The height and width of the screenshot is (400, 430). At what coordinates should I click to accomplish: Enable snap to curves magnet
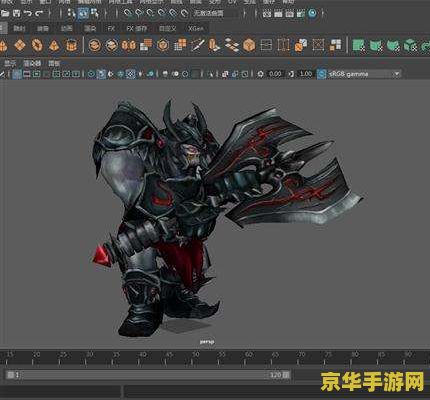pyautogui.click(x=139, y=13)
